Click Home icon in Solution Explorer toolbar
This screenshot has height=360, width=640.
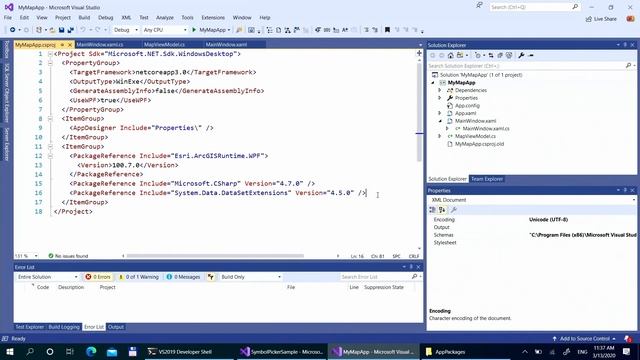click(451, 55)
